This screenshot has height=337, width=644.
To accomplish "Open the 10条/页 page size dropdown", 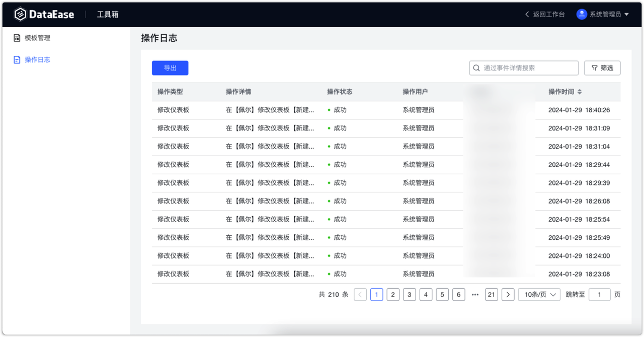I will [539, 294].
